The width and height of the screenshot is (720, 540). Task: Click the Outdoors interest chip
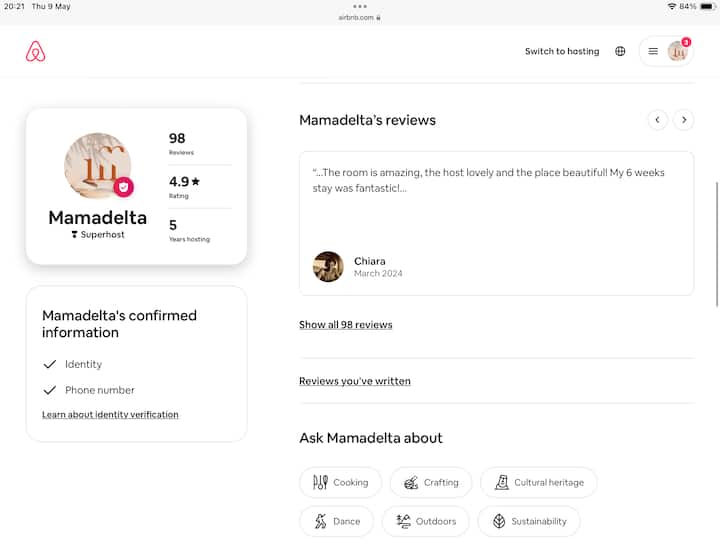[426, 521]
